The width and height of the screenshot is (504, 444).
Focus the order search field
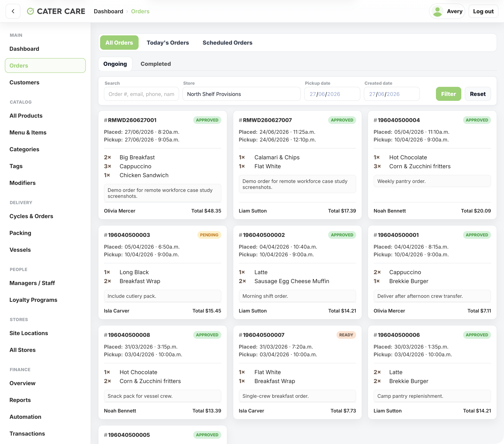click(x=142, y=94)
